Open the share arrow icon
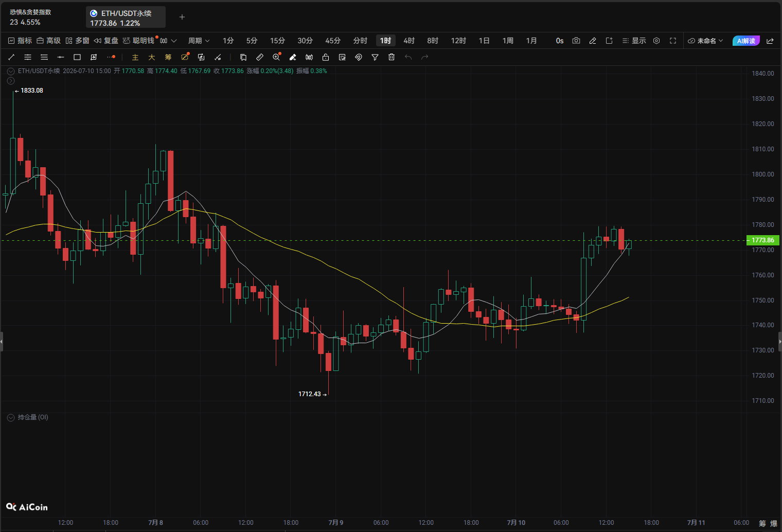782x532 pixels. pyautogui.click(x=770, y=41)
